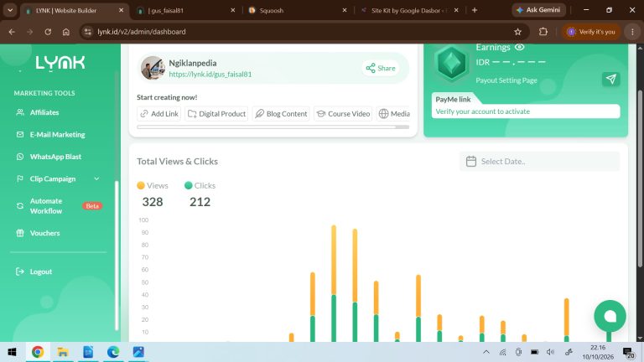Show hidden system tray icons
Screen dimensions: 644x362
tap(486, 352)
